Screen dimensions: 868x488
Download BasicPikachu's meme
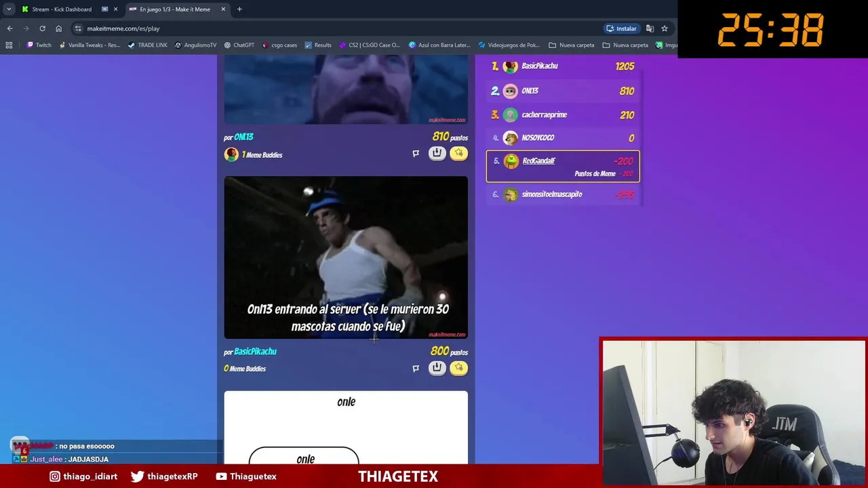click(437, 368)
